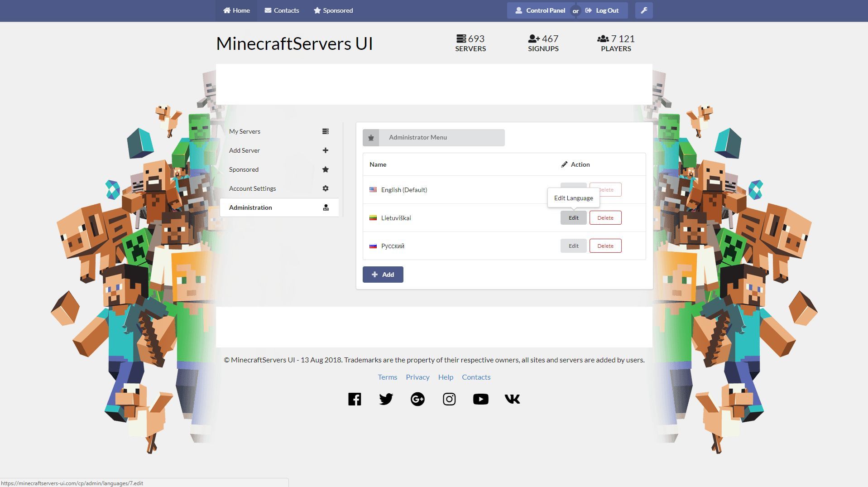
Task: Open the wrench settings icon in top bar
Action: 644,10
